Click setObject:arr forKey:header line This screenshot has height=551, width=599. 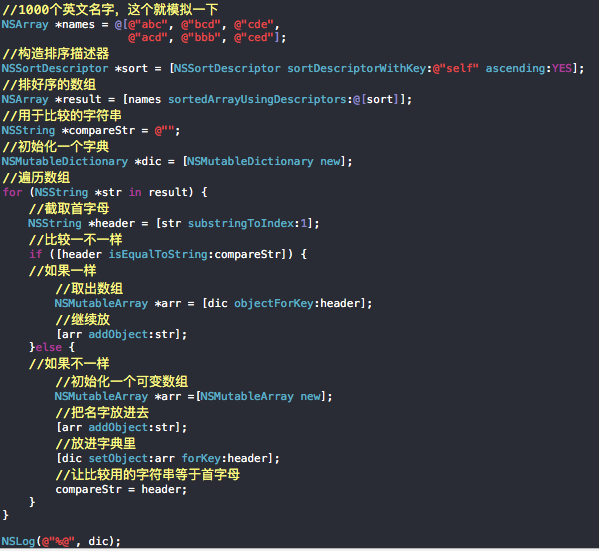coord(168,458)
